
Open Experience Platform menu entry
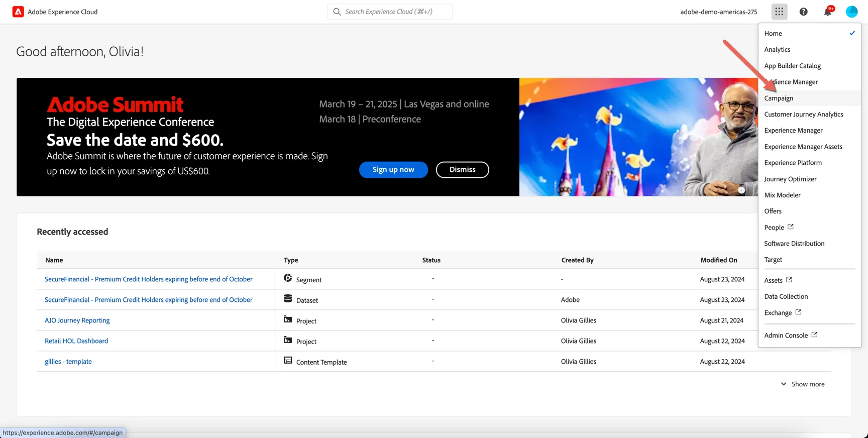[810, 163]
